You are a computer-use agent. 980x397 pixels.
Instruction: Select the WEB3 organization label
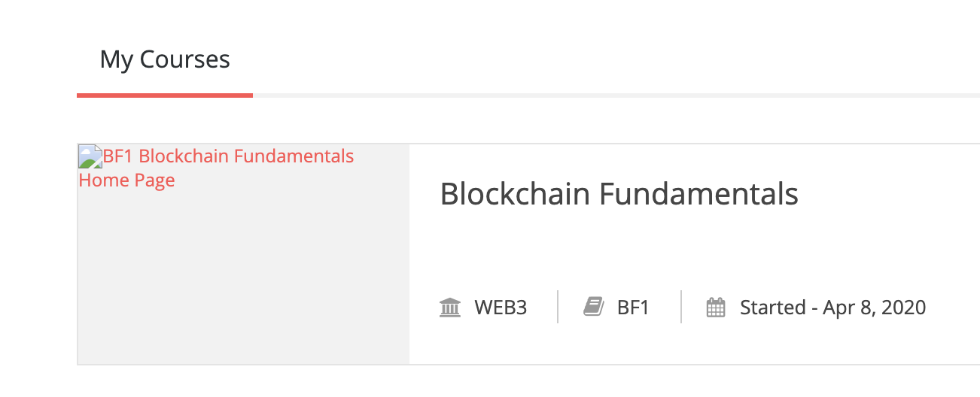pyautogui.click(x=501, y=308)
